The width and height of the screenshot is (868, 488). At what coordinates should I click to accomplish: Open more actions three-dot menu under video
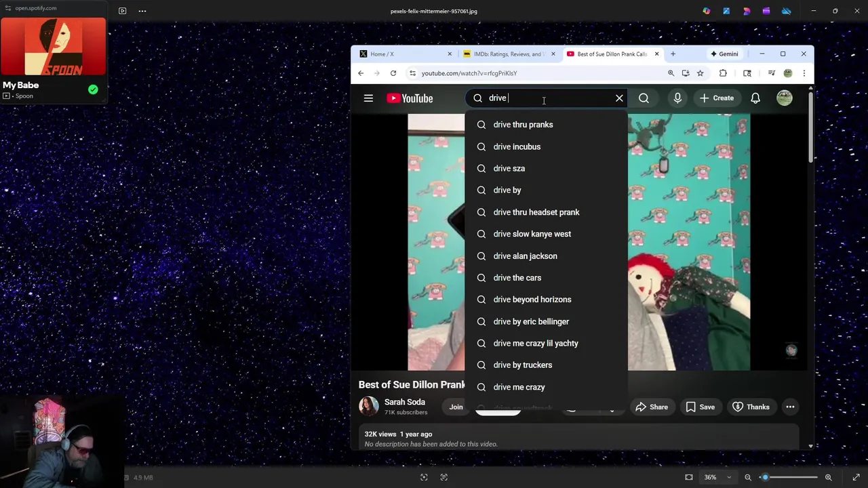point(790,407)
